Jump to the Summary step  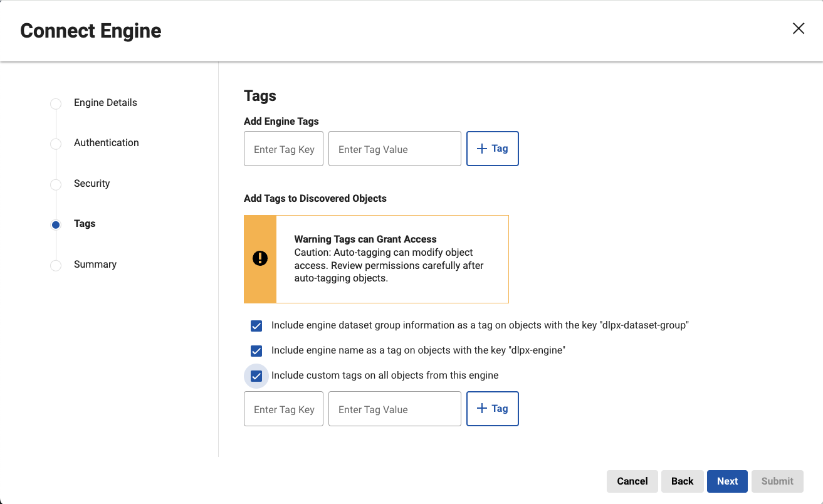click(x=95, y=265)
